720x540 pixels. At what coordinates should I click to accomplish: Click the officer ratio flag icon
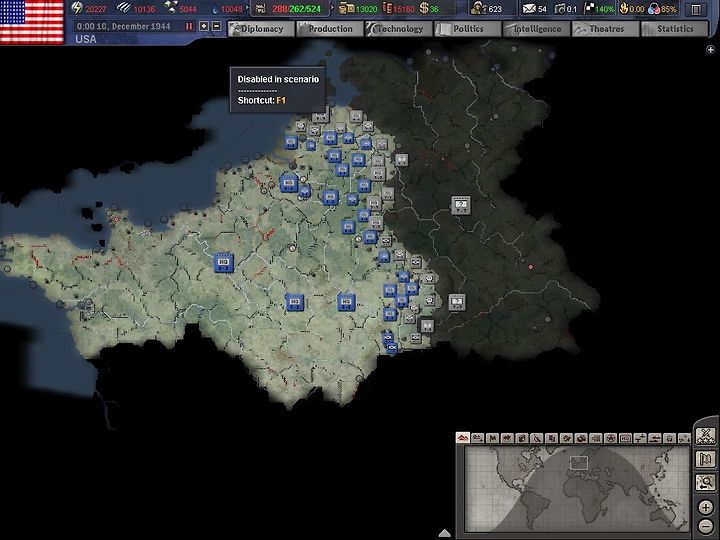click(588, 8)
